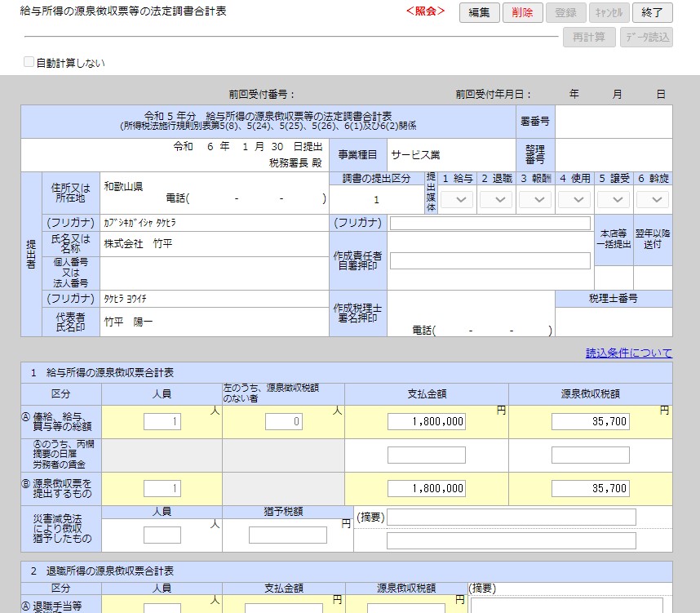Click the Ⓐ row 源泉徴収税額 35,700 field
Screen dimensions: 700x613
point(590,421)
